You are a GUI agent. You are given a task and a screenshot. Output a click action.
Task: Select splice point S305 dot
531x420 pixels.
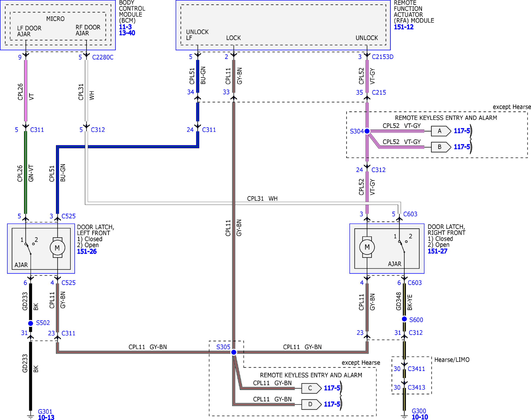pos(234,352)
